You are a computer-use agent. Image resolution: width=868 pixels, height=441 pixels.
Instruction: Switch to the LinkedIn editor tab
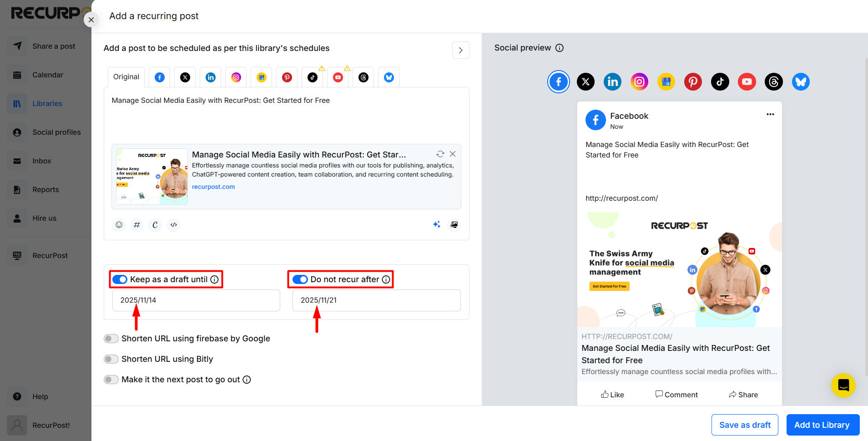tap(211, 77)
